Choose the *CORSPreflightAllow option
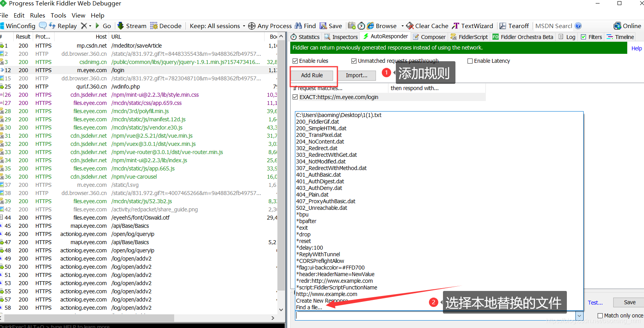Screen dimensions: 644x328 point(320,261)
